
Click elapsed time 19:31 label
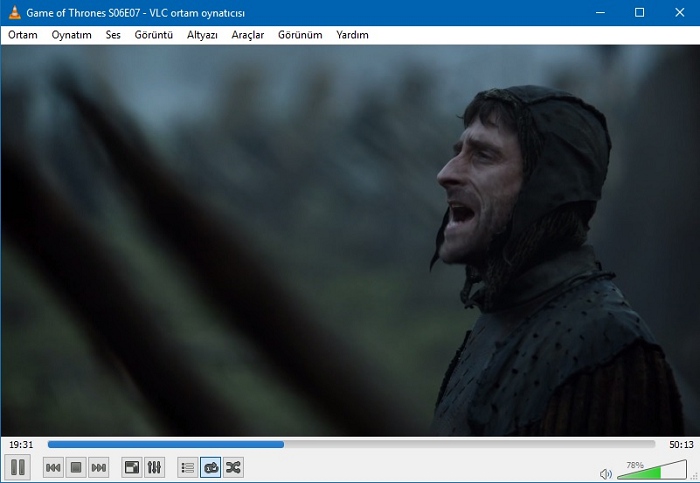[21, 445]
